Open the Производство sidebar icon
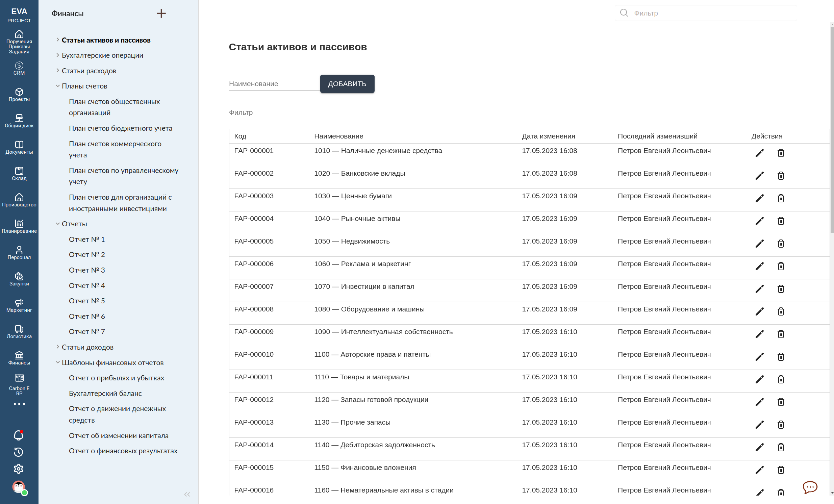 (x=19, y=199)
